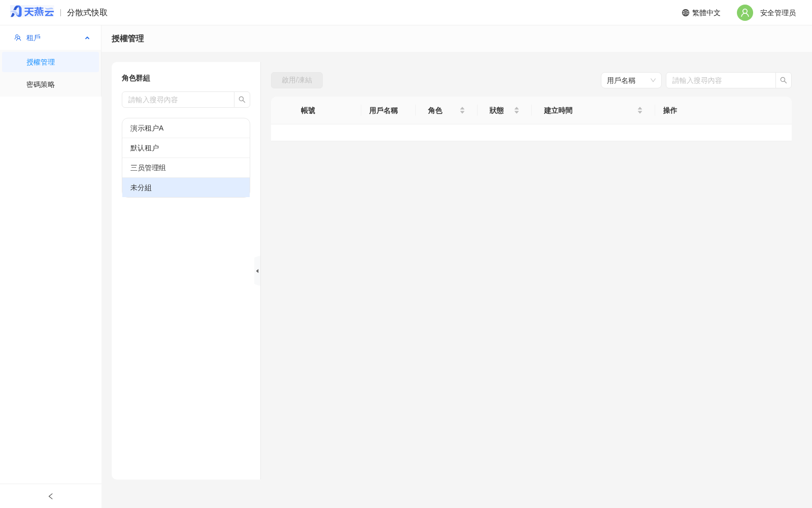Image resolution: width=812 pixels, height=508 pixels.
Task: Select 未分組 role group
Action: tap(186, 187)
